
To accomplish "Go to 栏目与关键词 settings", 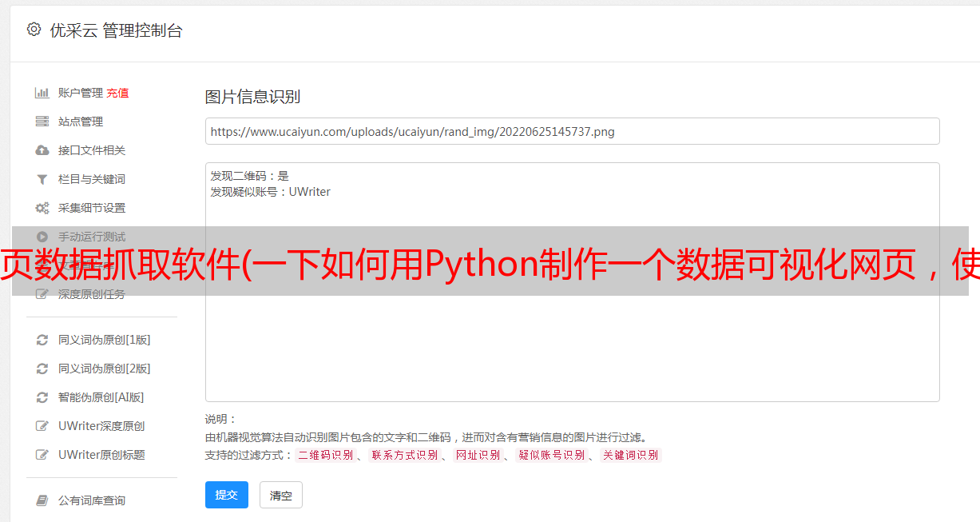I will click(92, 179).
